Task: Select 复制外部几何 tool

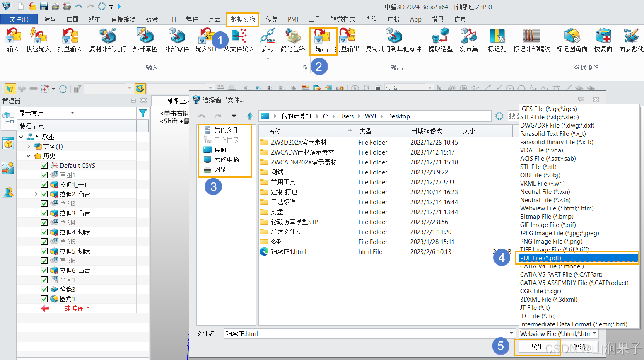Action: tap(108, 40)
